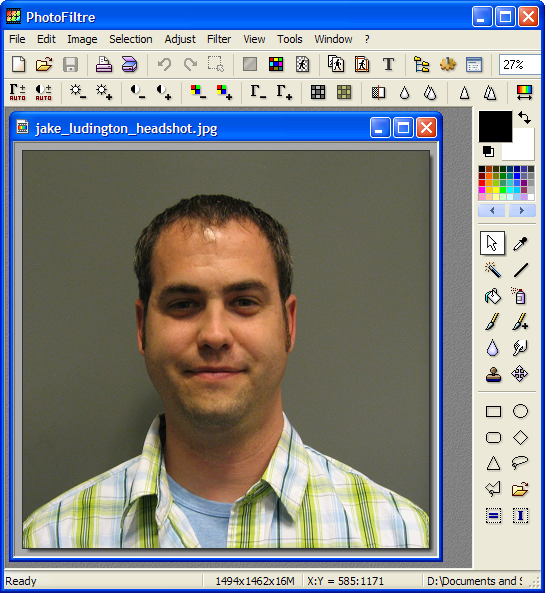Select the Smudge finger tool
This screenshot has height=593, width=545.
(x=520, y=348)
